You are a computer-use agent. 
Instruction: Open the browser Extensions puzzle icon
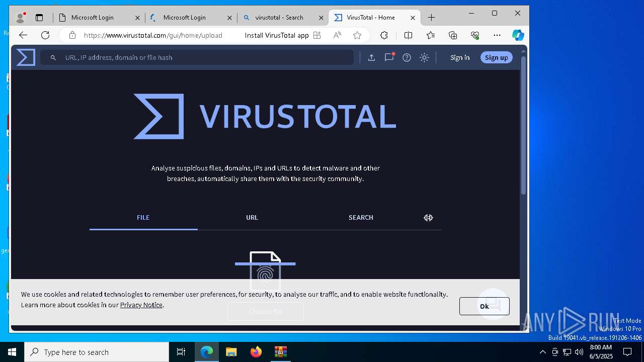(384, 35)
